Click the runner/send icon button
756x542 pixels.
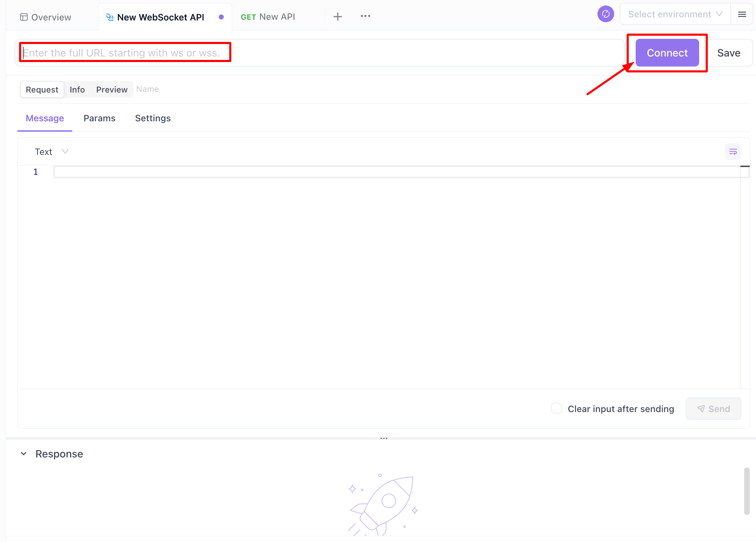tap(714, 408)
